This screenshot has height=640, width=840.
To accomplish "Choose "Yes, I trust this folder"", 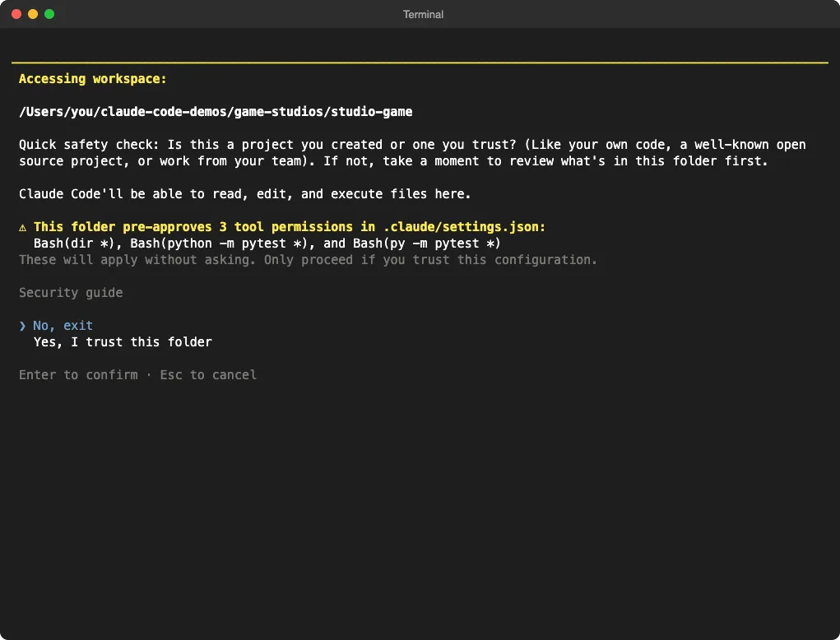I will coord(123,342).
